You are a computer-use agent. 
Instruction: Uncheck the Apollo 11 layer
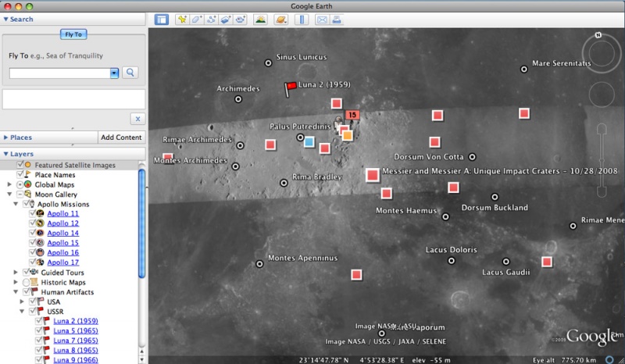click(33, 213)
